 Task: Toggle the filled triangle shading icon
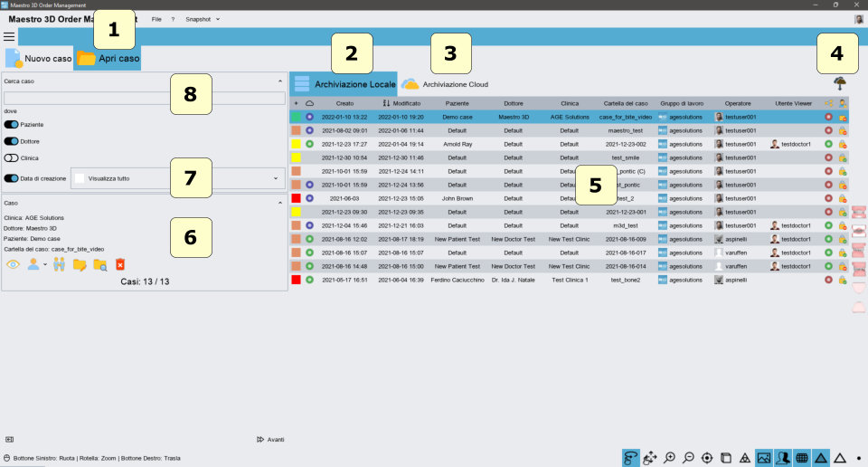(821, 458)
